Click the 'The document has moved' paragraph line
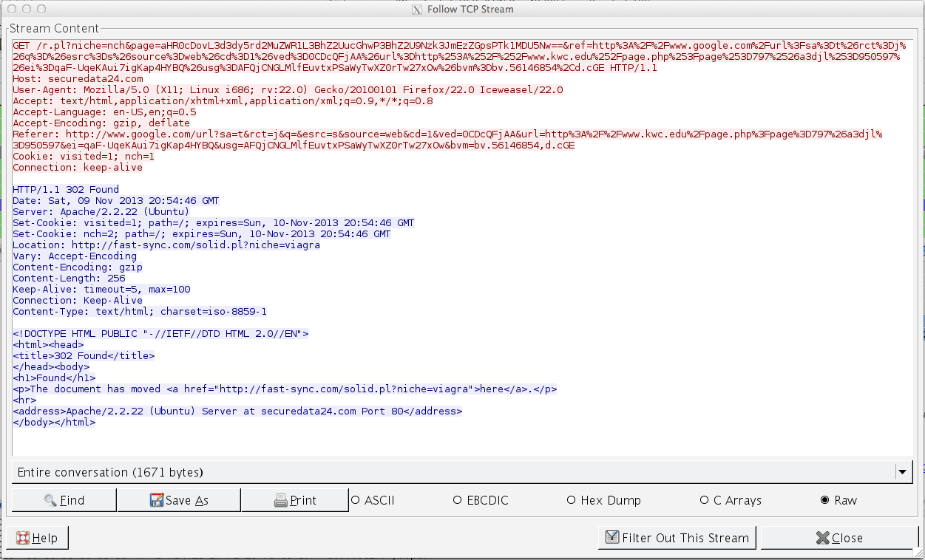 click(285, 389)
